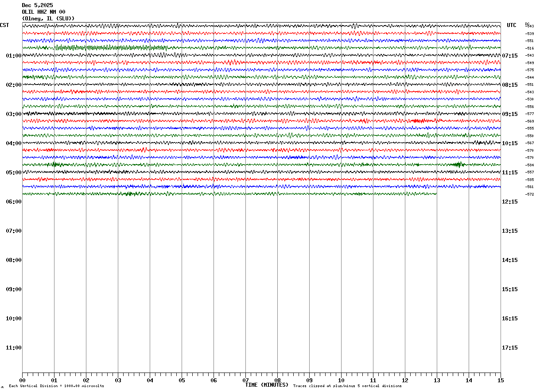
Task: Click the DC offset value -572
Action: click(529, 194)
